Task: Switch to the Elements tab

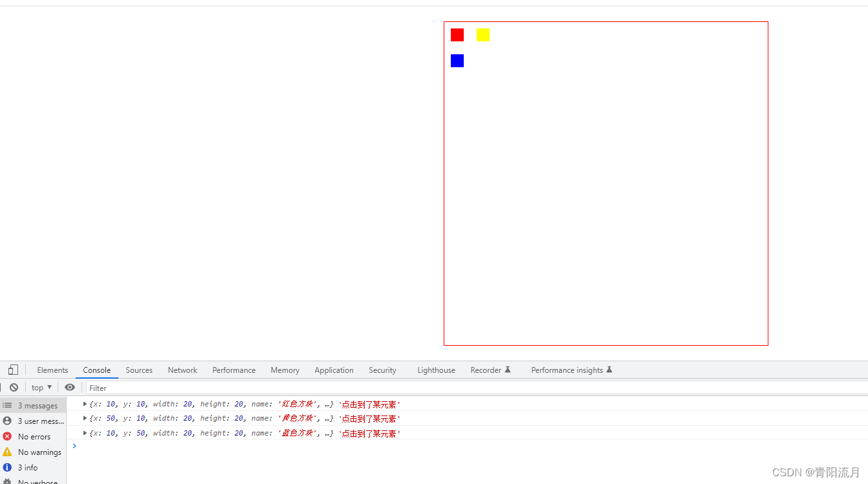Action: (52, 370)
